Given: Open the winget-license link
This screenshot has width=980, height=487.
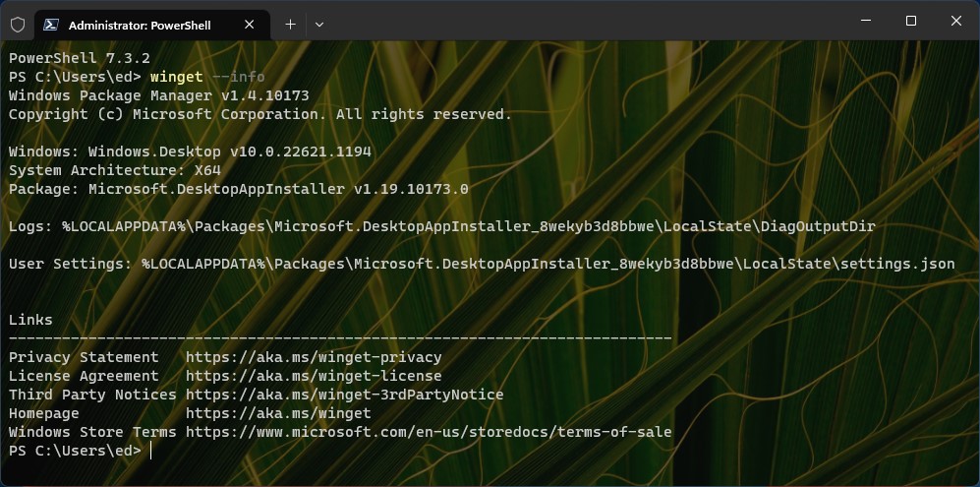Looking at the screenshot, I should [x=314, y=376].
